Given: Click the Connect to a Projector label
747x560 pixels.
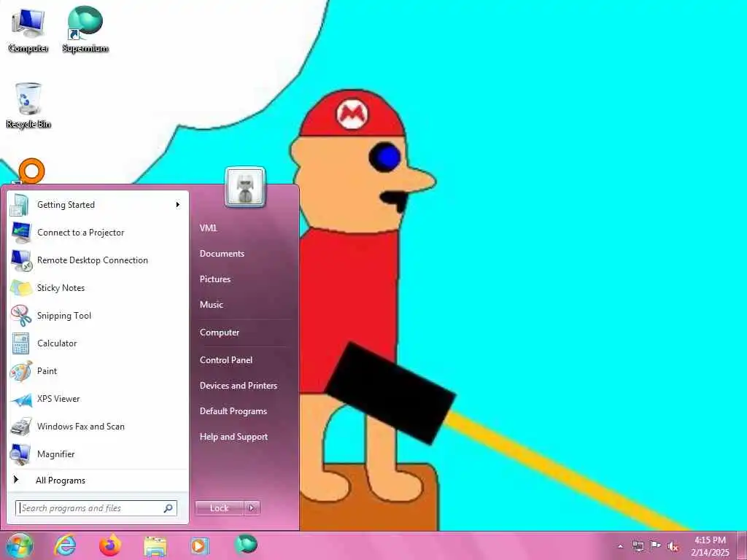Looking at the screenshot, I should click(x=80, y=233).
